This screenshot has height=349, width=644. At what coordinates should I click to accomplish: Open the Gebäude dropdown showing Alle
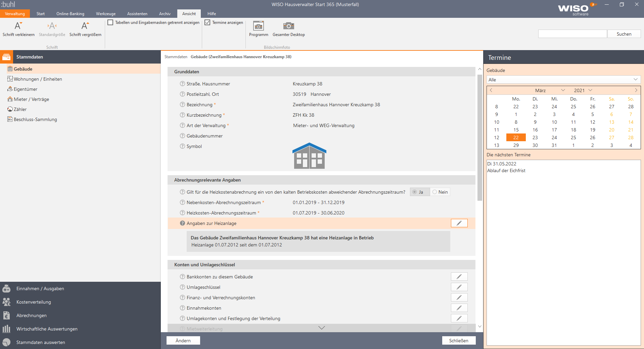pos(563,80)
